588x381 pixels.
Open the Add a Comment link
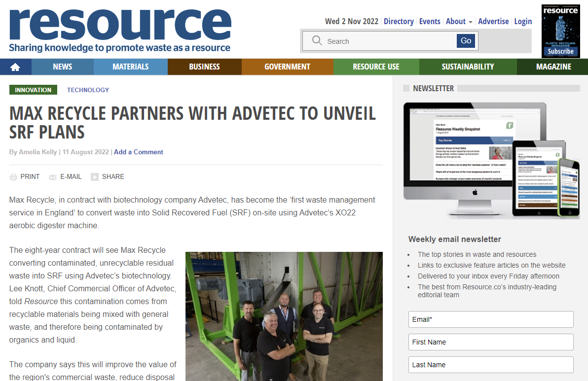(x=139, y=152)
